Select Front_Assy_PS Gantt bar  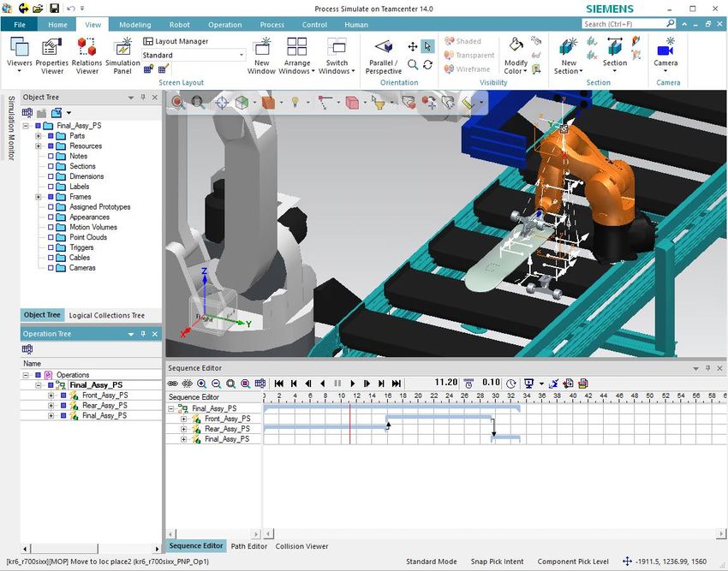[439, 417]
